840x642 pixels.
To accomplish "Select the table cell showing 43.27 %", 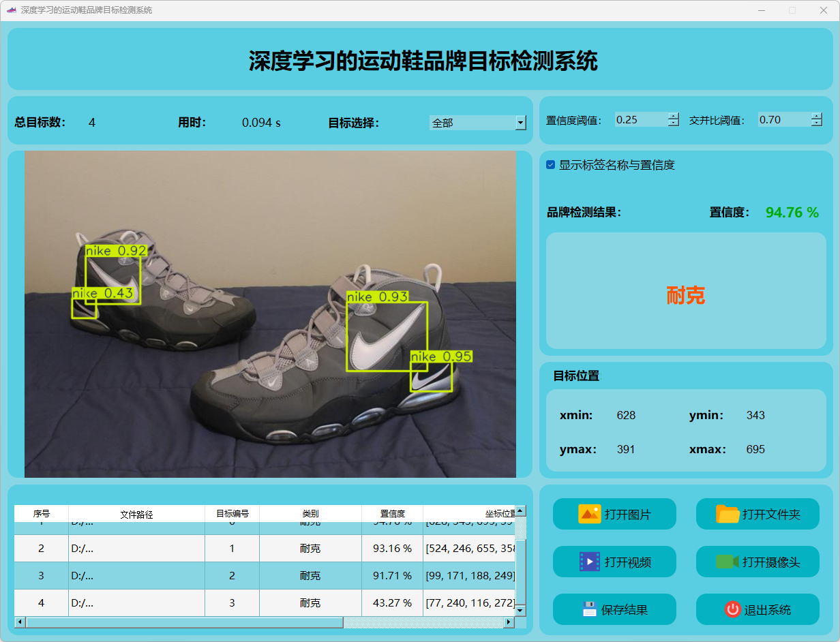I will tap(393, 602).
